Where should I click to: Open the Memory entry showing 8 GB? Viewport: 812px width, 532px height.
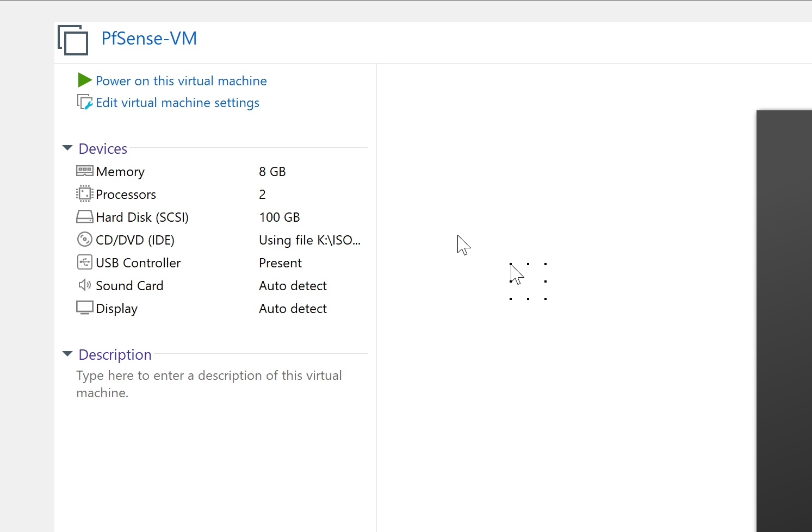pyautogui.click(x=120, y=171)
